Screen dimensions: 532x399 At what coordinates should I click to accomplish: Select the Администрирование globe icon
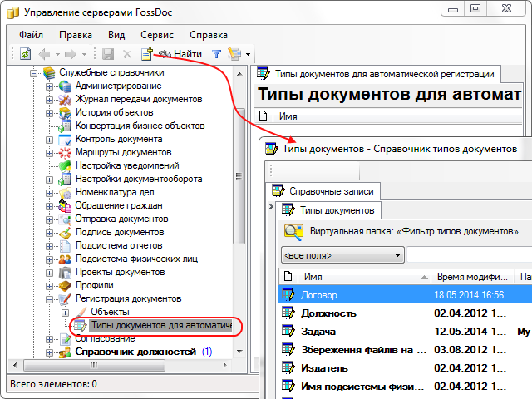point(65,86)
